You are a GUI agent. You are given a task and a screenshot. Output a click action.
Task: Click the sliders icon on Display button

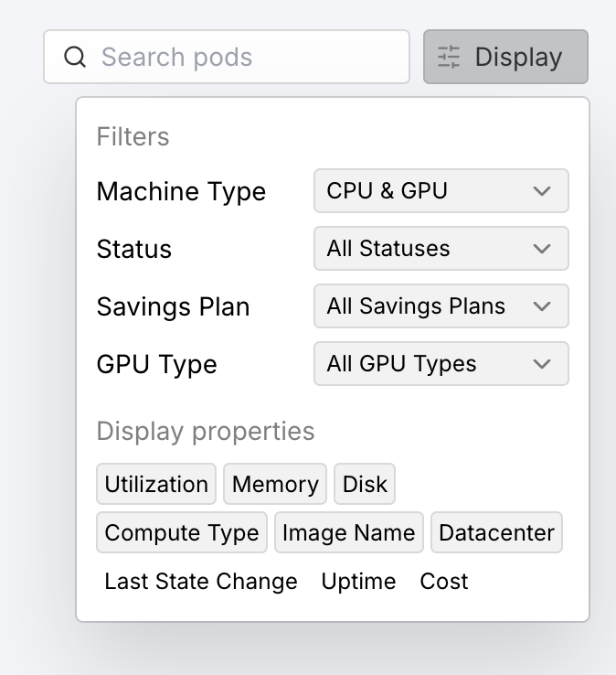(x=449, y=58)
